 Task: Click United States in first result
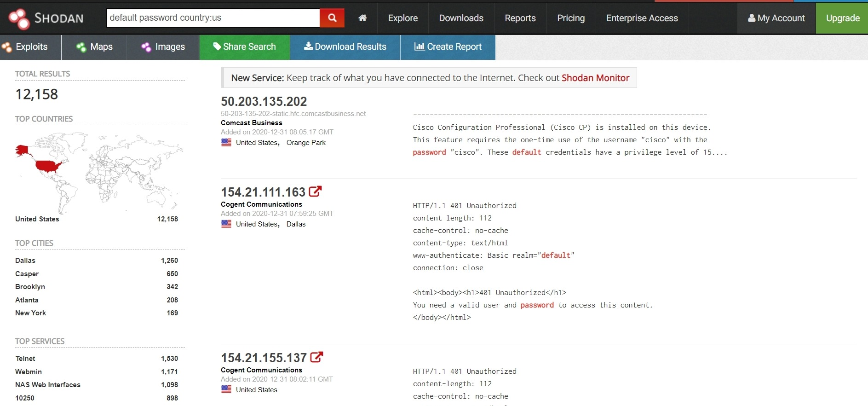(257, 143)
